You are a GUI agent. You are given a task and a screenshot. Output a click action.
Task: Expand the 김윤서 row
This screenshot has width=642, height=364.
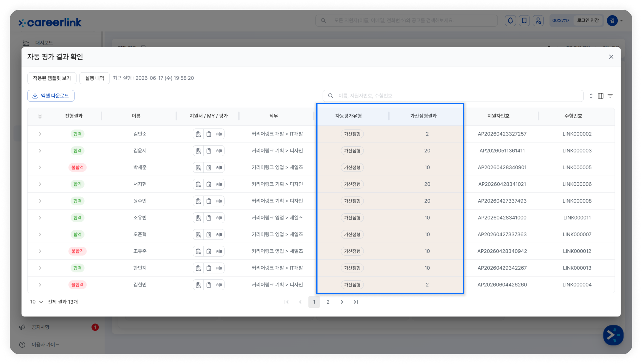point(40,151)
